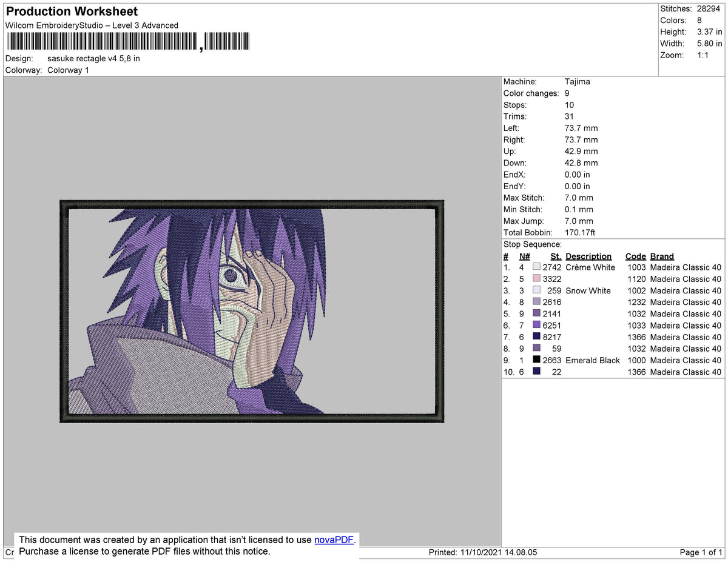Click the Production Worksheet title
This screenshot has height=562, width=728.
(x=71, y=11)
